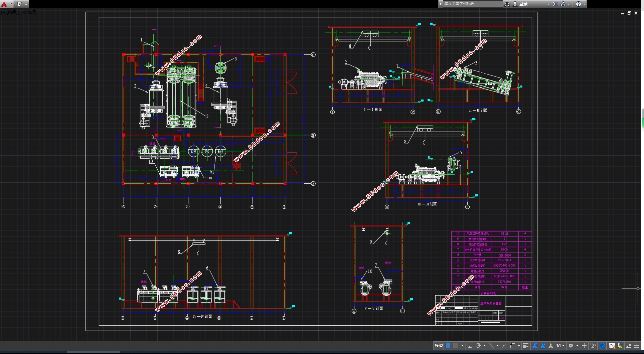Image resolution: width=644 pixels, height=354 pixels.
Task: Open the 二维线框 visual style menu
Action: (27, 13)
